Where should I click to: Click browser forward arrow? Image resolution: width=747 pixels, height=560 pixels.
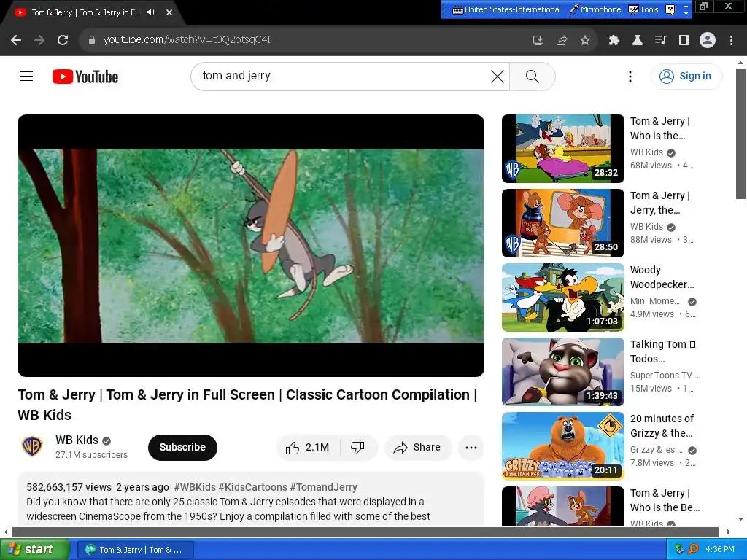39,40
